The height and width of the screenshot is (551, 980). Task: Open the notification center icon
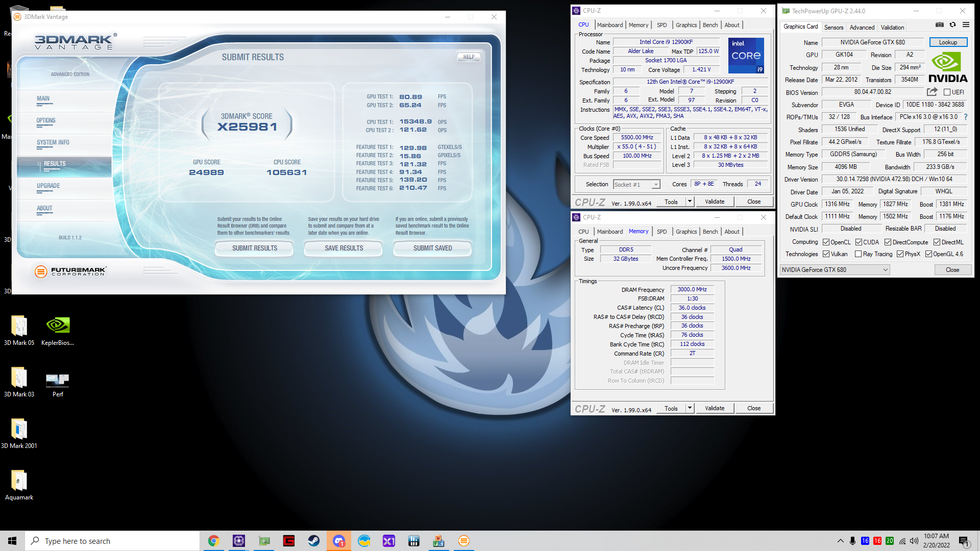point(964,541)
